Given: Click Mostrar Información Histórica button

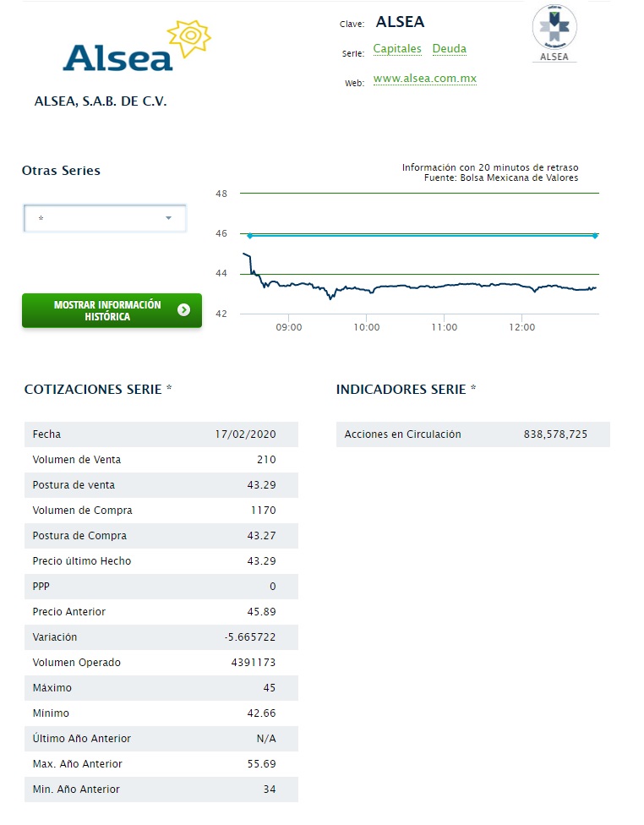Looking at the screenshot, I should pos(112,310).
